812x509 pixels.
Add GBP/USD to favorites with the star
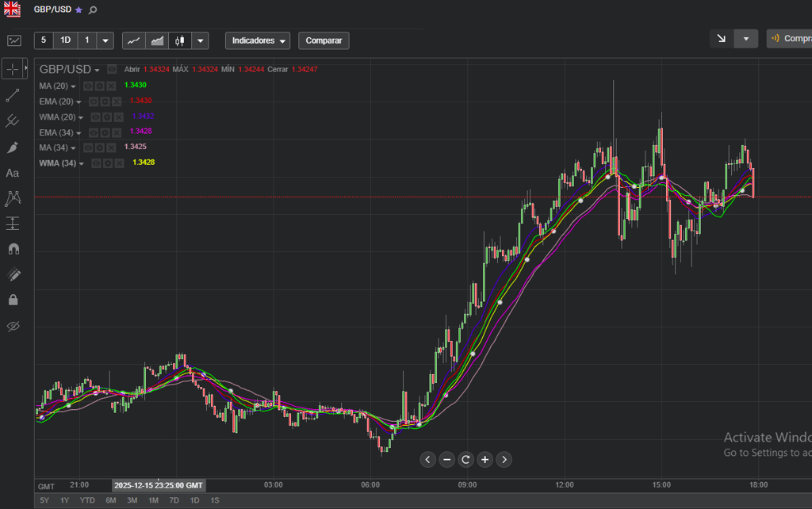point(79,10)
